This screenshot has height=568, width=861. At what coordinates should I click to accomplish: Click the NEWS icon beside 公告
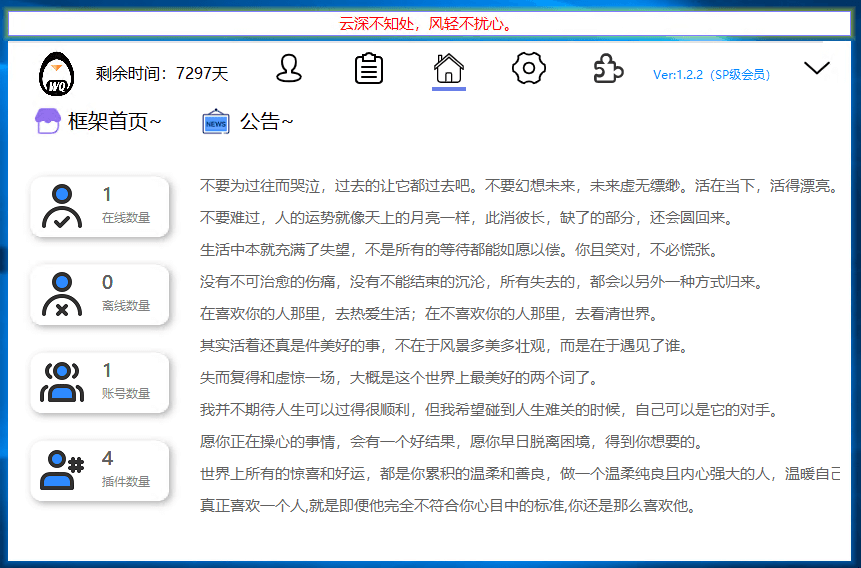[x=216, y=122]
